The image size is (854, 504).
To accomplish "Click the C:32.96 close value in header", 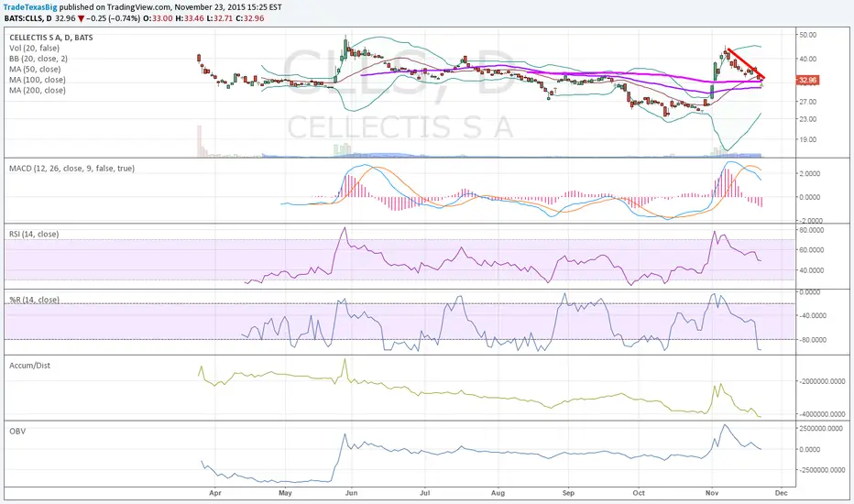I will click(250, 18).
